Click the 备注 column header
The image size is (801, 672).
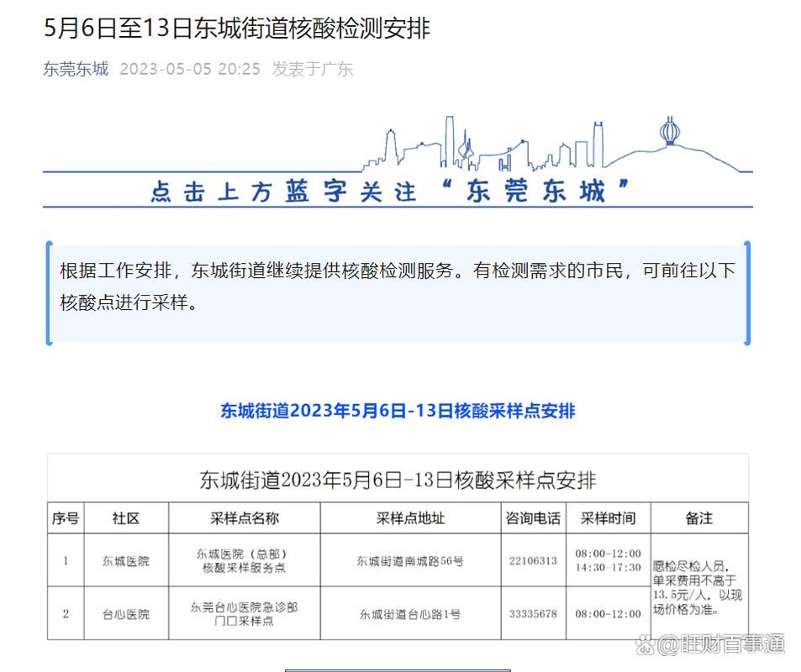(699, 518)
